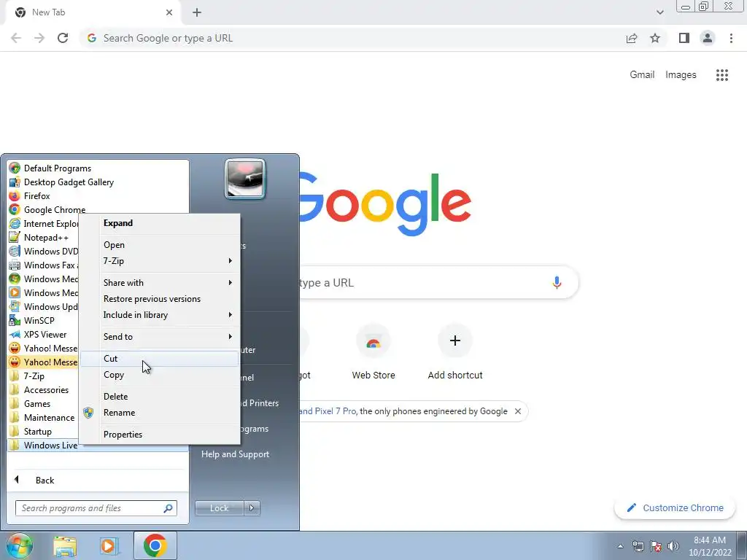Open Chrome profile avatar
The width and height of the screenshot is (747, 560).
(x=708, y=38)
